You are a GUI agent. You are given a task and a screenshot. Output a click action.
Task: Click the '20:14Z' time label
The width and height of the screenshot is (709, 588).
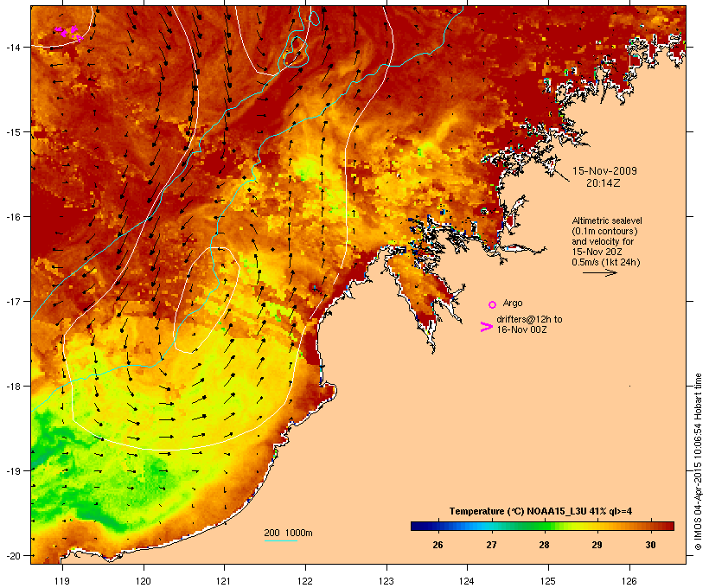click(x=604, y=183)
